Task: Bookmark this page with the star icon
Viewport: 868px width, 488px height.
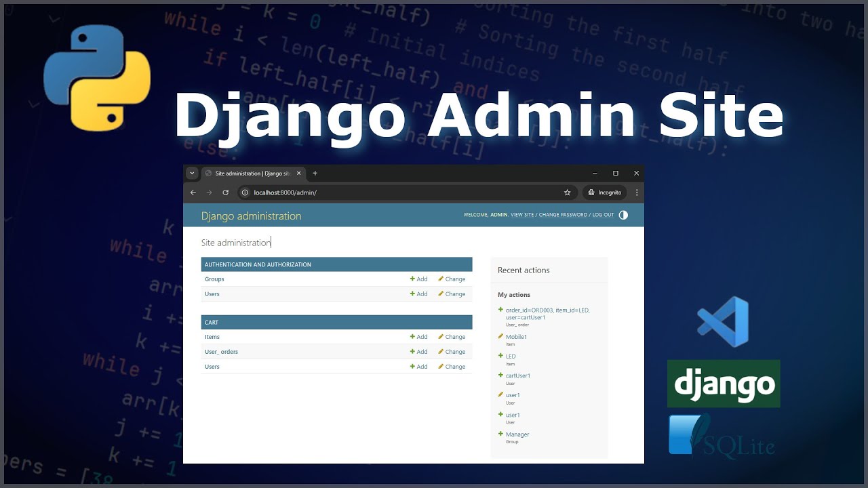Action: [x=568, y=192]
